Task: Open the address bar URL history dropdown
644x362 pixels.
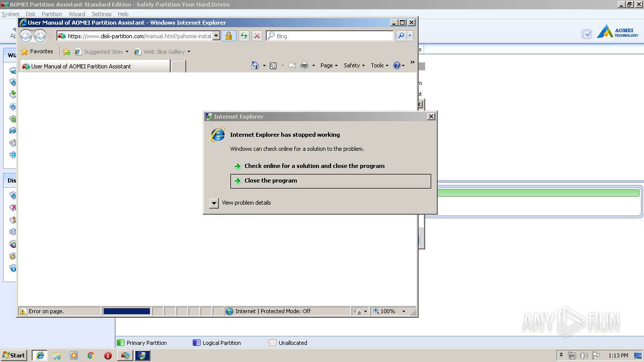Action: click(216, 36)
